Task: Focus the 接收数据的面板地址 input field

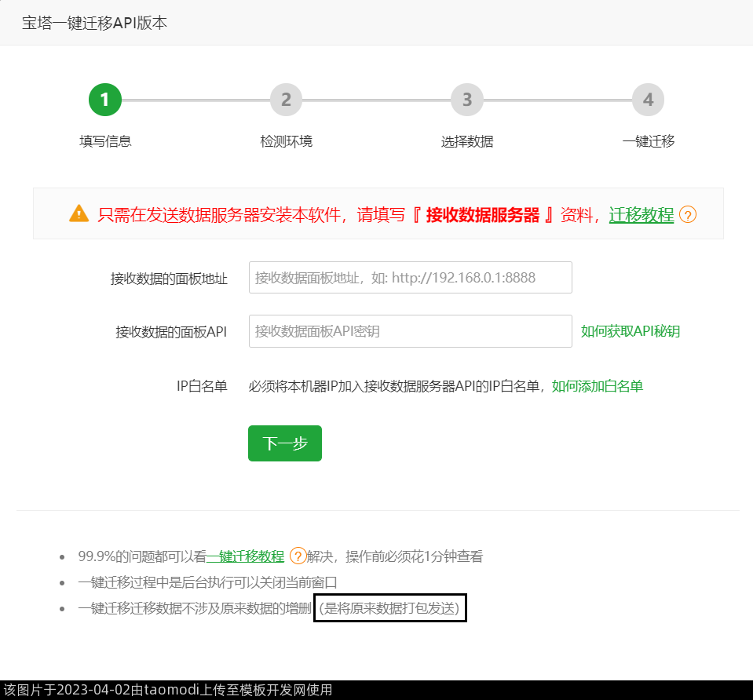Action: coord(410,278)
